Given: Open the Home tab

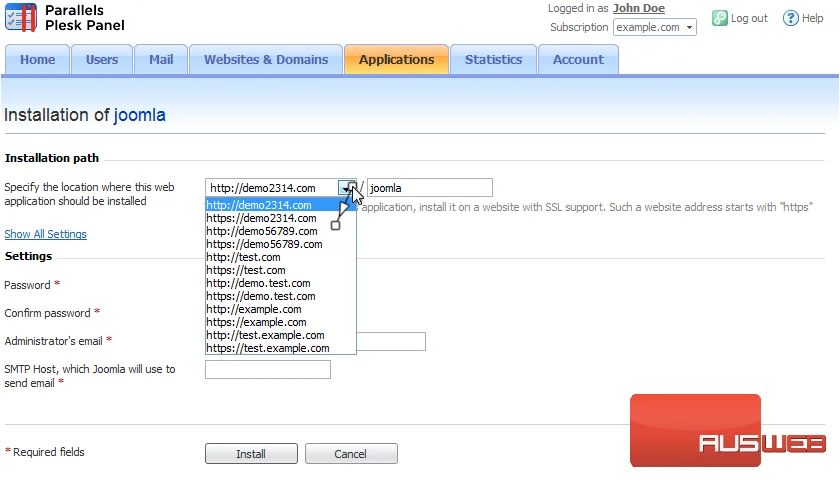Looking at the screenshot, I should 38,59.
